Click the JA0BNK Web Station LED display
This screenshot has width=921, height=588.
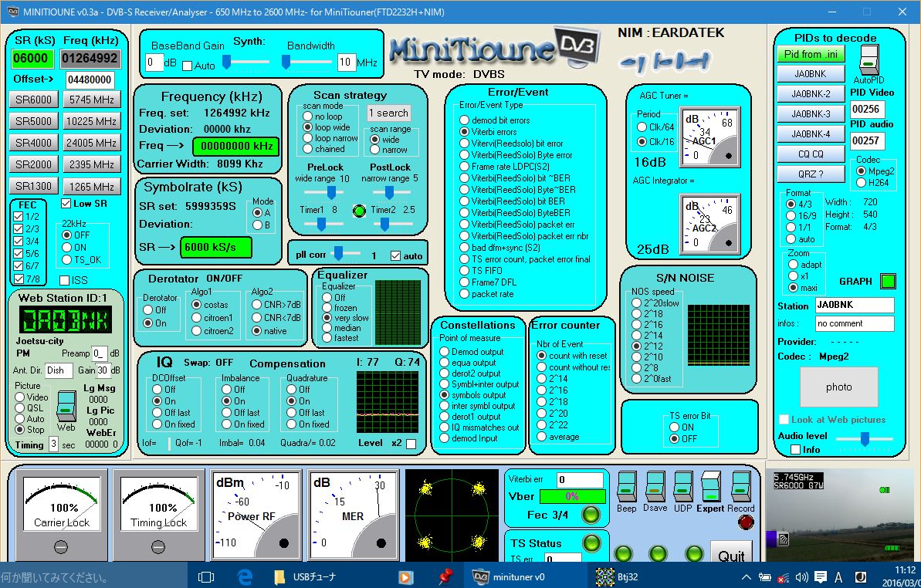(65, 320)
